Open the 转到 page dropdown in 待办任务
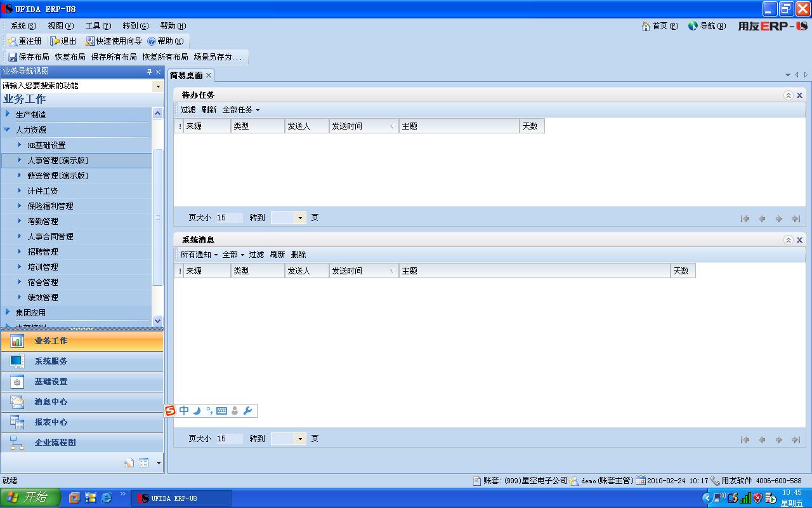The image size is (812, 508). tap(300, 218)
